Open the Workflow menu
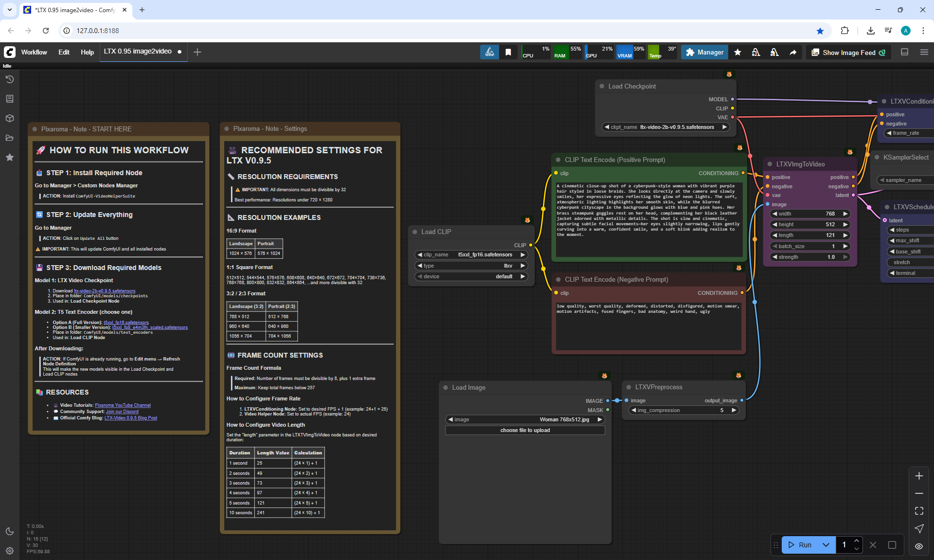 click(x=34, y=52)
